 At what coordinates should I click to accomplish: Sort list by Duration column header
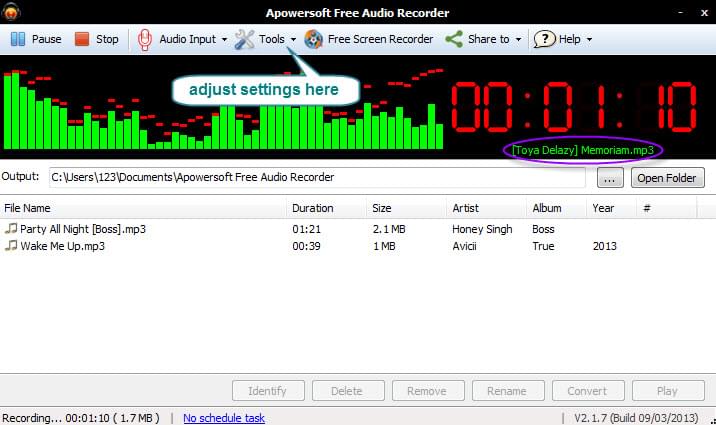click(x=313, y=208)
